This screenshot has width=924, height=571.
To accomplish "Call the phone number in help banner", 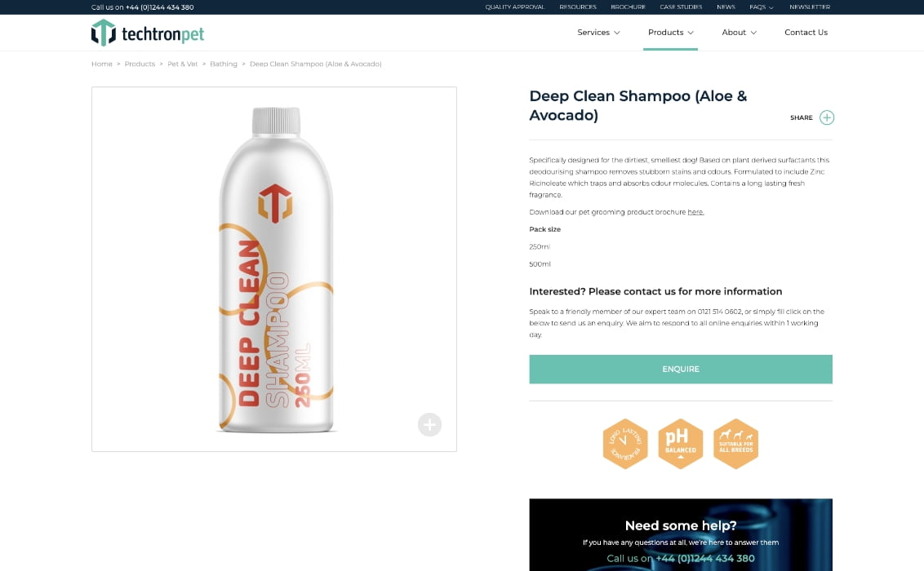I will 704,559.
